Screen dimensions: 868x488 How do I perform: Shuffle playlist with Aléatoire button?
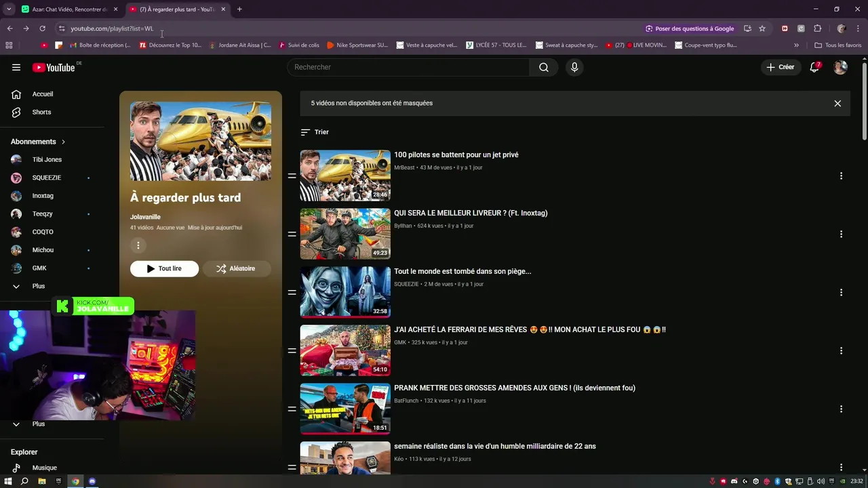(237, 268)
